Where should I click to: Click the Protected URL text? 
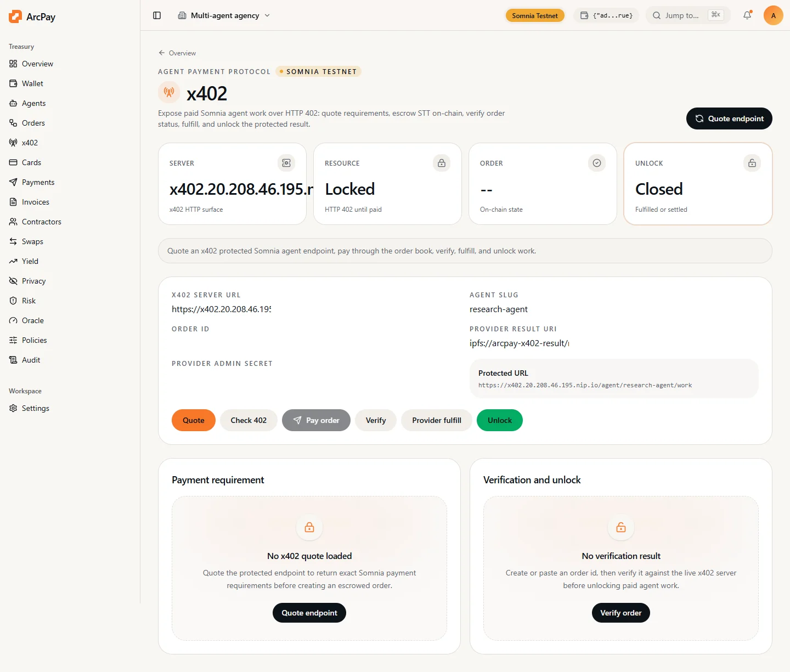[x=585, y=385]
